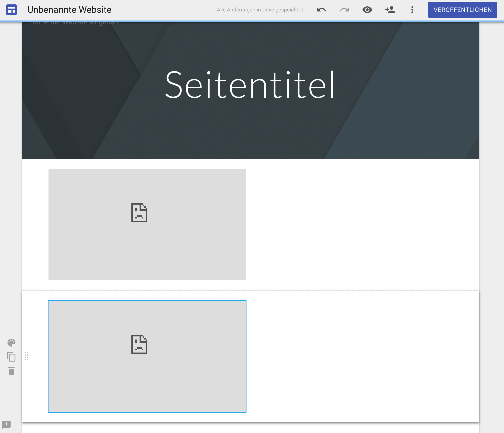Open the send feedback icon
This screenshot has width=504, height=433.
point(6,424)
